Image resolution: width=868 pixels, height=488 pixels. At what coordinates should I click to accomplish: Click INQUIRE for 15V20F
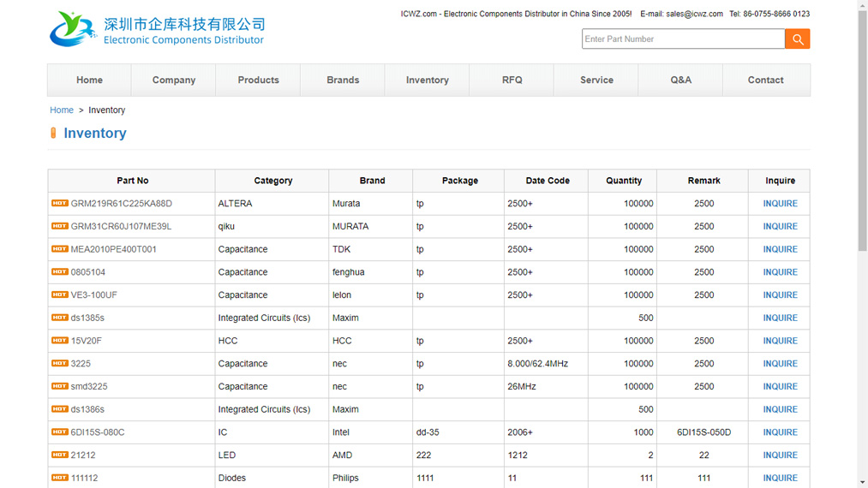780,341
